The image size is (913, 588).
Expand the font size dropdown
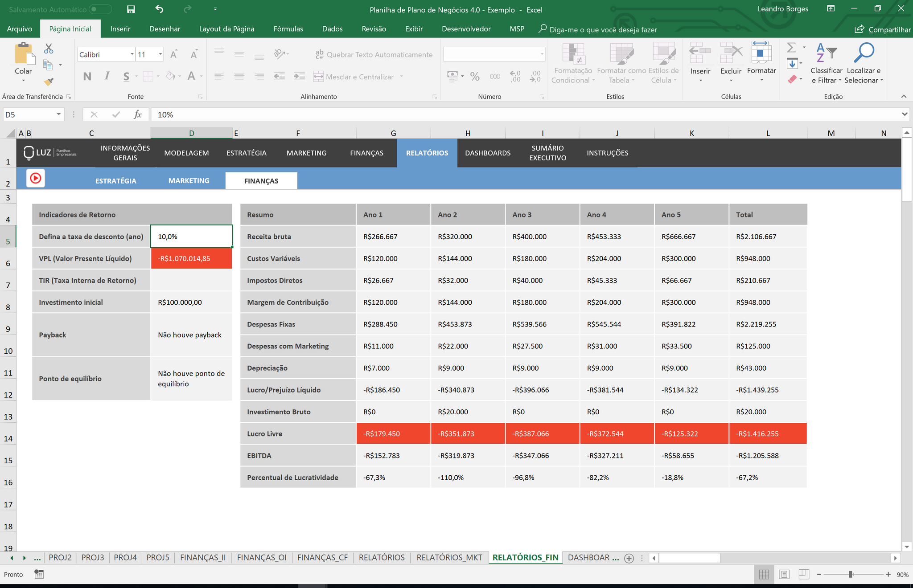coord(160,54)
